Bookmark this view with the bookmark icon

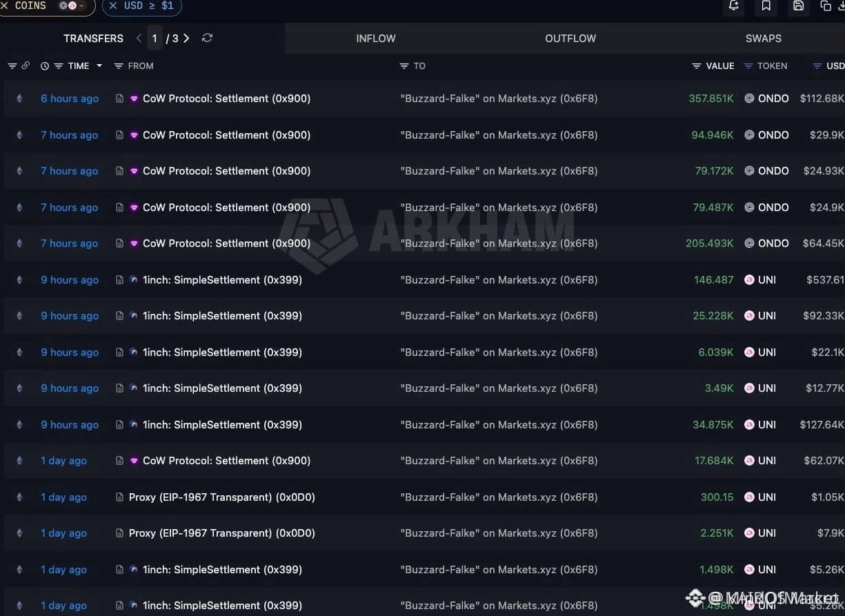coord(766,6)
